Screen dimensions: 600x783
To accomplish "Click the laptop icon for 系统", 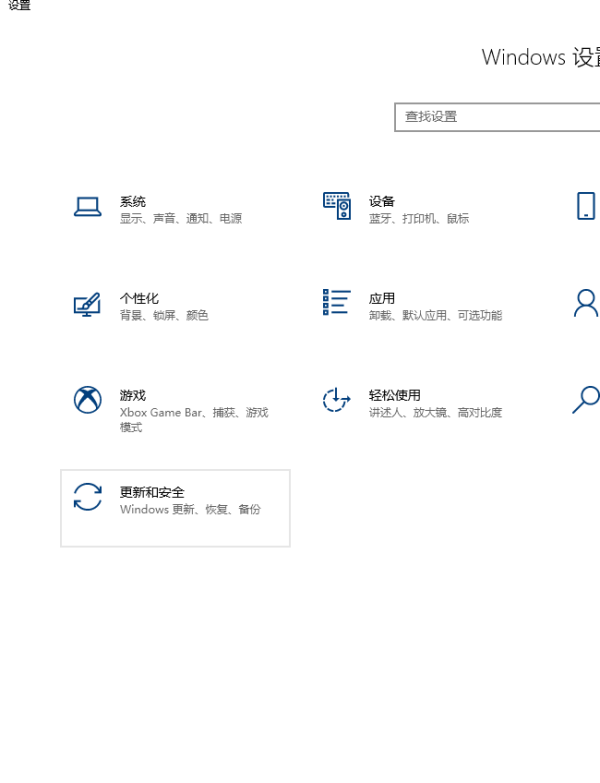I will click(x=88, y=207).
